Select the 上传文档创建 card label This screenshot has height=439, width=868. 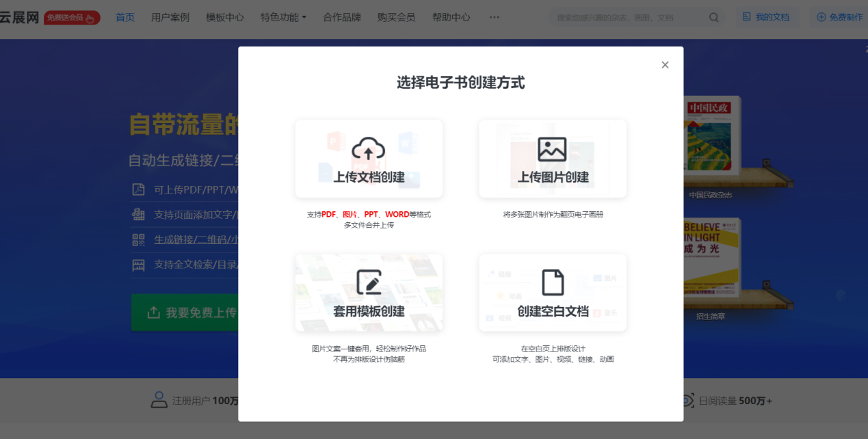click(x=369, y=178)
